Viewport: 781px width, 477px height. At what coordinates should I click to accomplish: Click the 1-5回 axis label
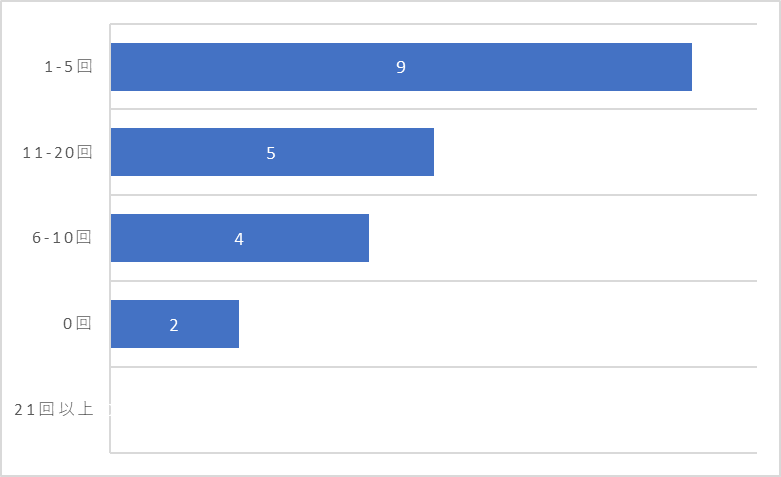tap(68, 66)
